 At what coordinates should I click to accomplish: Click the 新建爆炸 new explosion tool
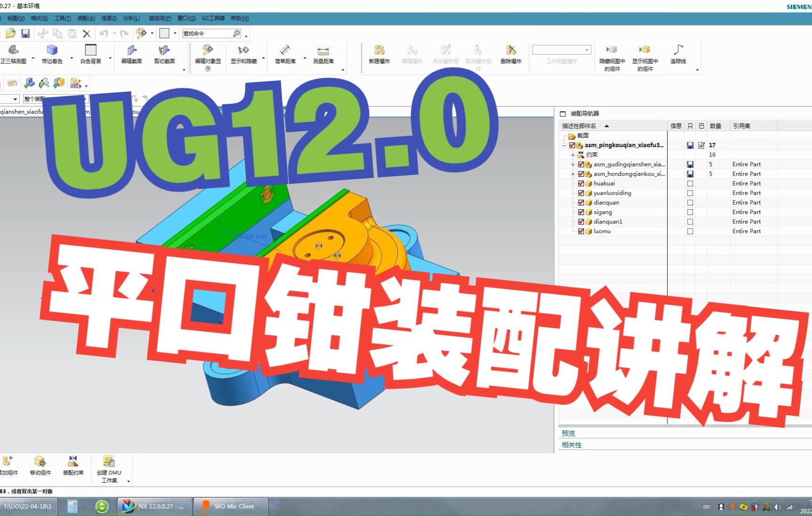(x=379, y=55)
